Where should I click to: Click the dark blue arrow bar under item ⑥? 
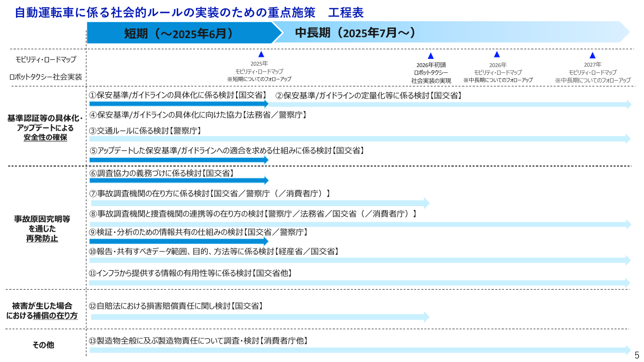tap(179, 181)
